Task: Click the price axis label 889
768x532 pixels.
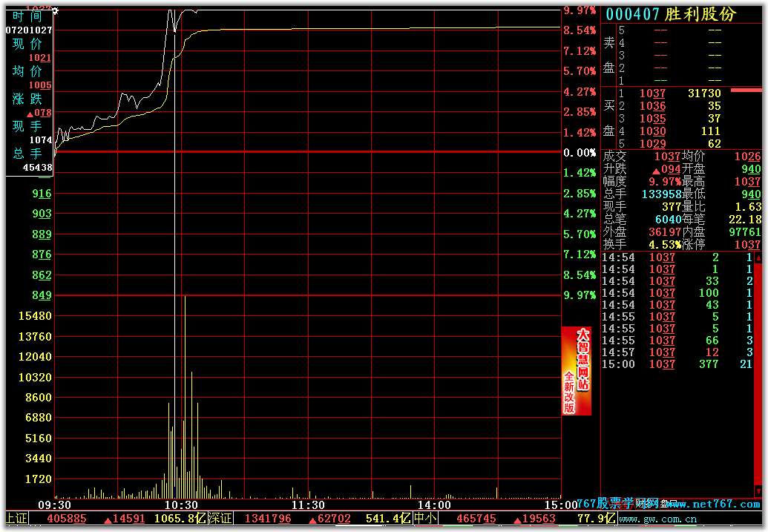Action: pyautogui.click(x=42, y=234)
